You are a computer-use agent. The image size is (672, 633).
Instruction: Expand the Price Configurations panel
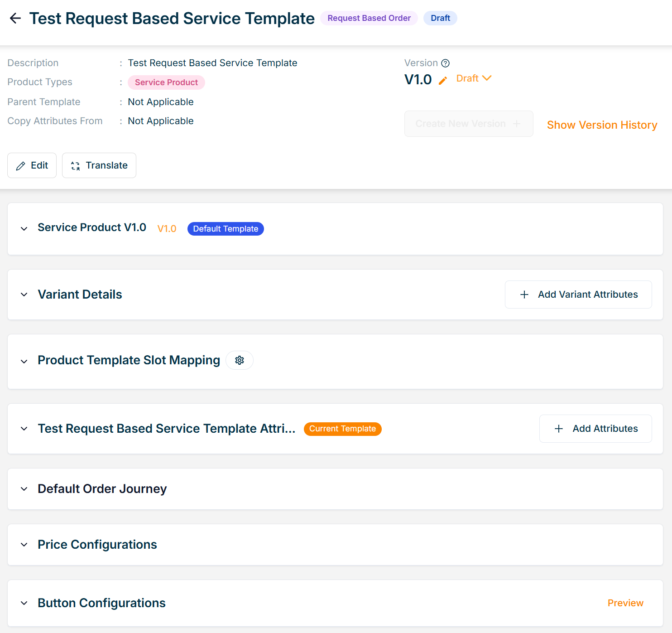point(24,545)
